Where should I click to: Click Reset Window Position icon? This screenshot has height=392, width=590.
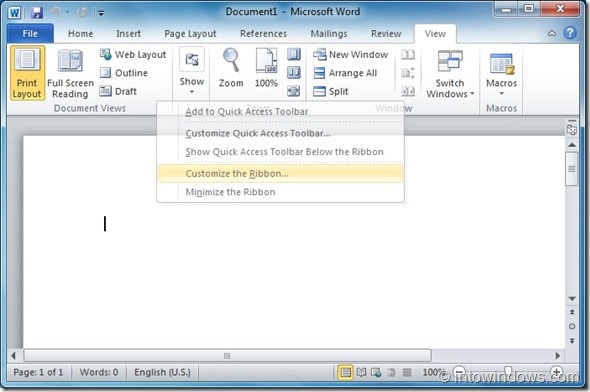[x=408, y=91]
